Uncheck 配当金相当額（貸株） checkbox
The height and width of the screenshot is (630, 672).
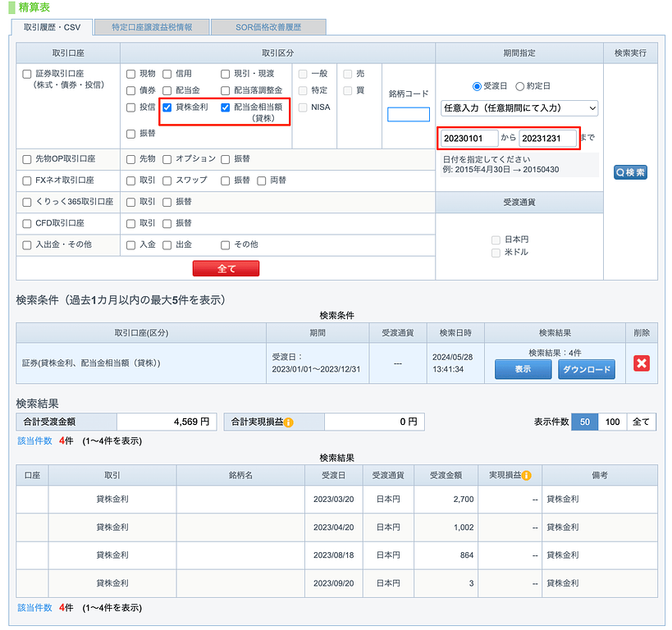[x=226, y=107]
